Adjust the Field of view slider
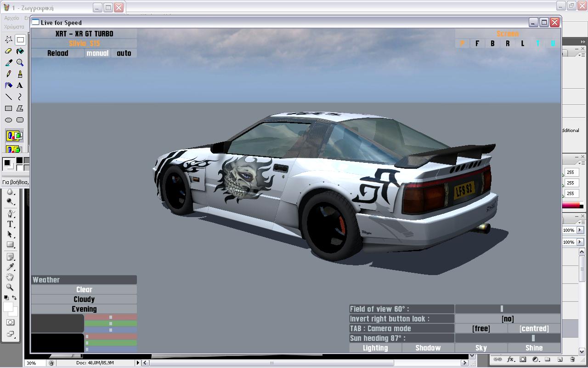This screenshot has height=368, width=588. tap(508, 309)
